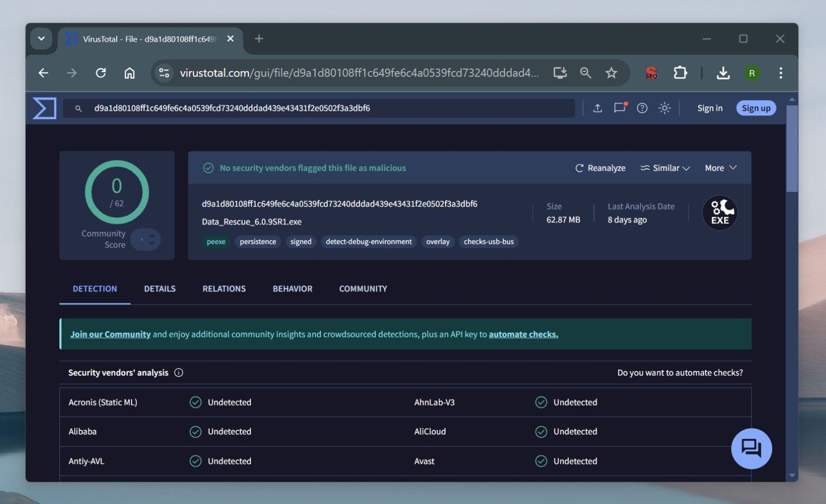Reload the page with the refresh icon
This screenshot has width=826, height=504.
click(101, 73)
